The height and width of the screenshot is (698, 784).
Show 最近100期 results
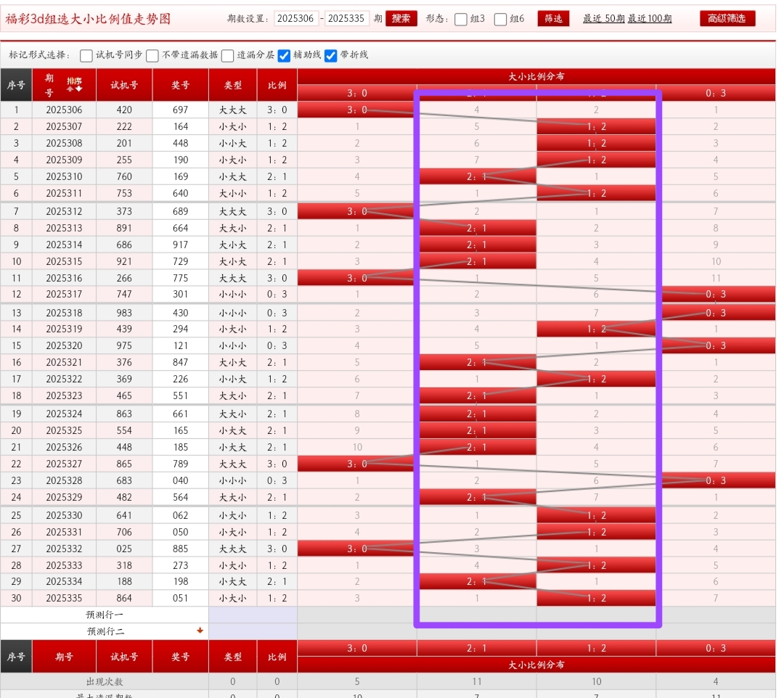pos(650,19)
